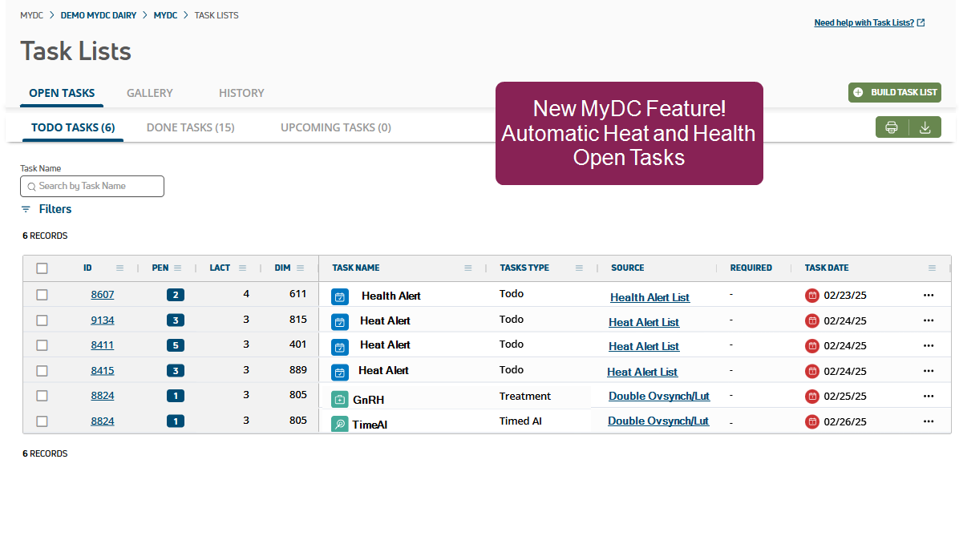Open the PEN column menu
This screenshot has height=560, width=959.
[178, 268]
